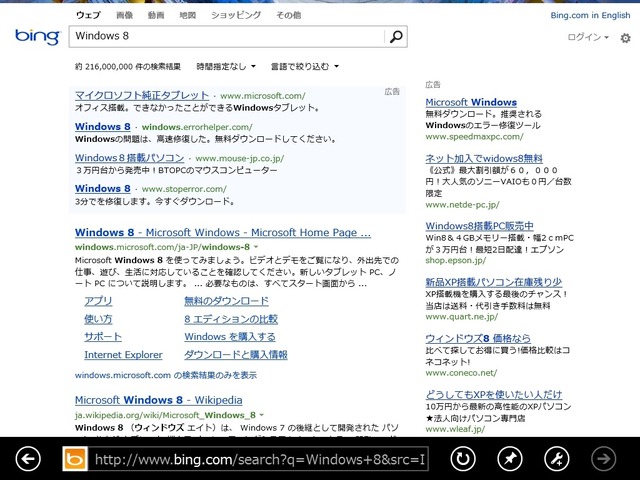Click the ダウンロードと購入情報 sublink
This screenshot has height=480, width=640.
[x=236, y=355]
